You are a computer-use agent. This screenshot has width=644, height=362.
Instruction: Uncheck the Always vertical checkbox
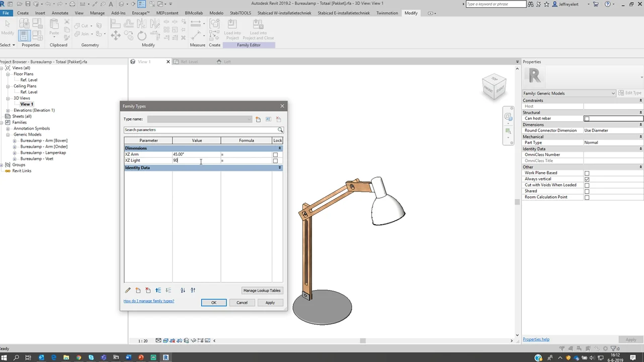click(x=587, y=179)
